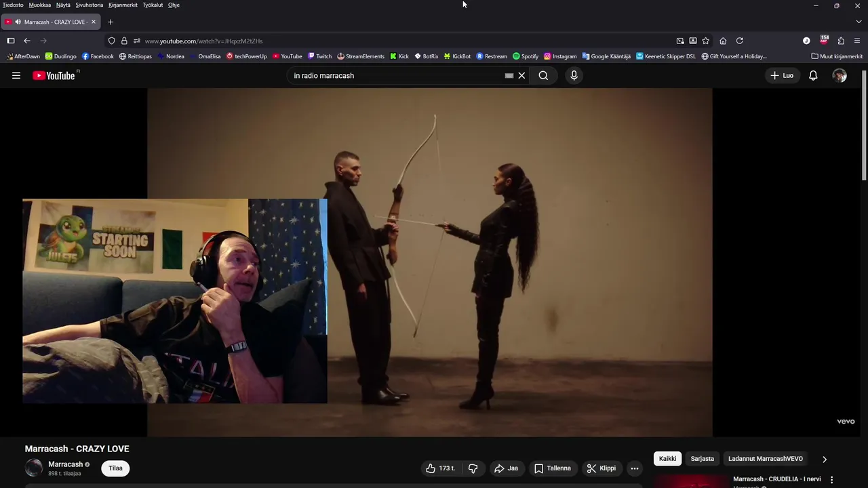Click the YouTube search input field
Screen dimensions: 868x488
point(397,75)
